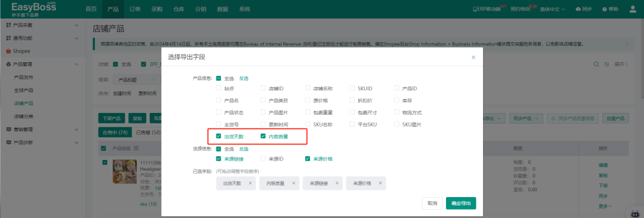The height and width of the screenshot is (218, 644).
Task: Click the plus icon next to 产品信息 header
Action: click(137, 148)
